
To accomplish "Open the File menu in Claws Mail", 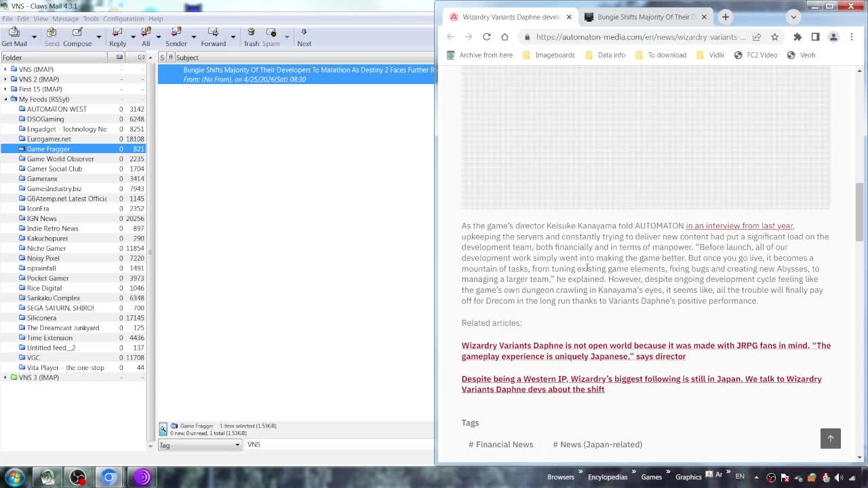I will tap(7, 18).
